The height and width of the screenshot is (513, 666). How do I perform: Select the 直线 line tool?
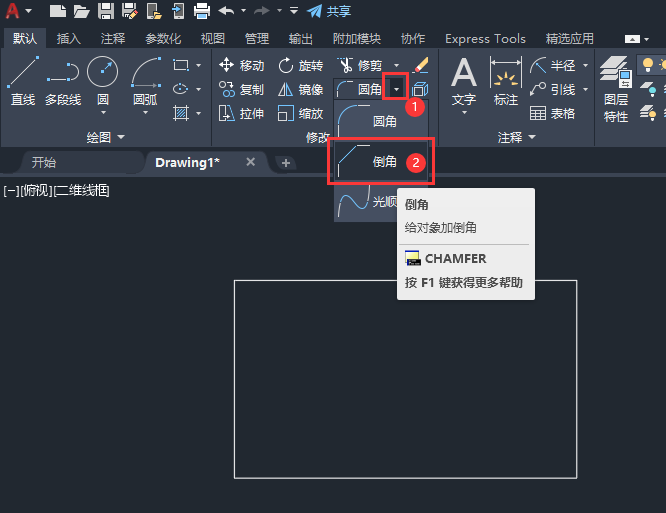coord(23,82)
